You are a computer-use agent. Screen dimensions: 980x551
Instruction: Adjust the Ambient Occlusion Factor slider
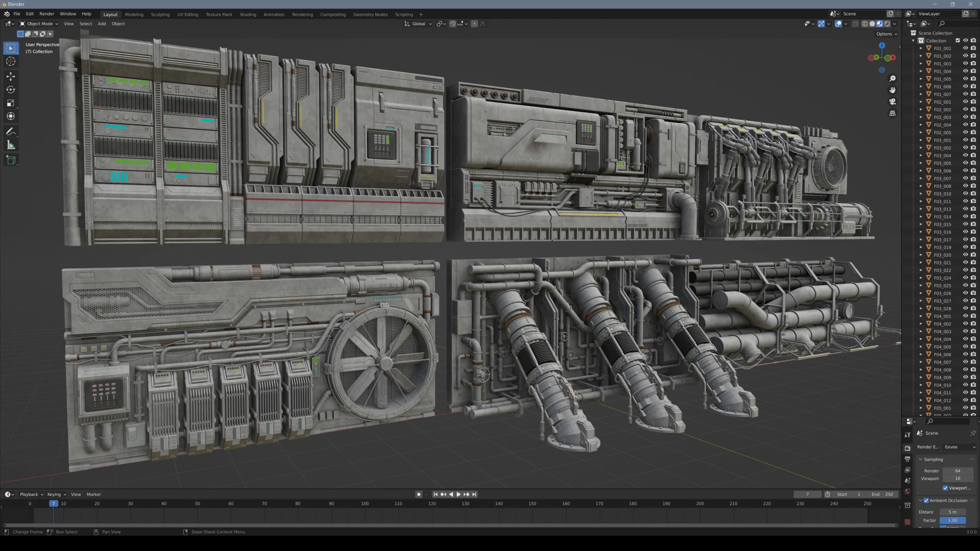click(952, 520)
